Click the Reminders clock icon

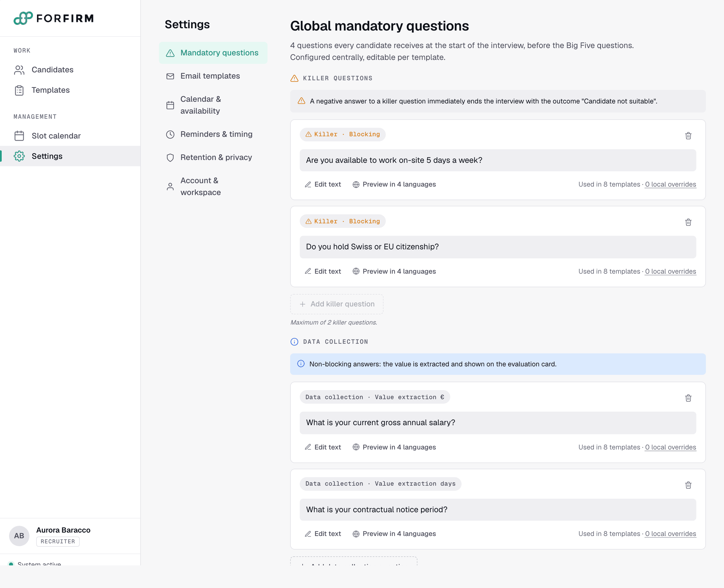coord(170,135)
